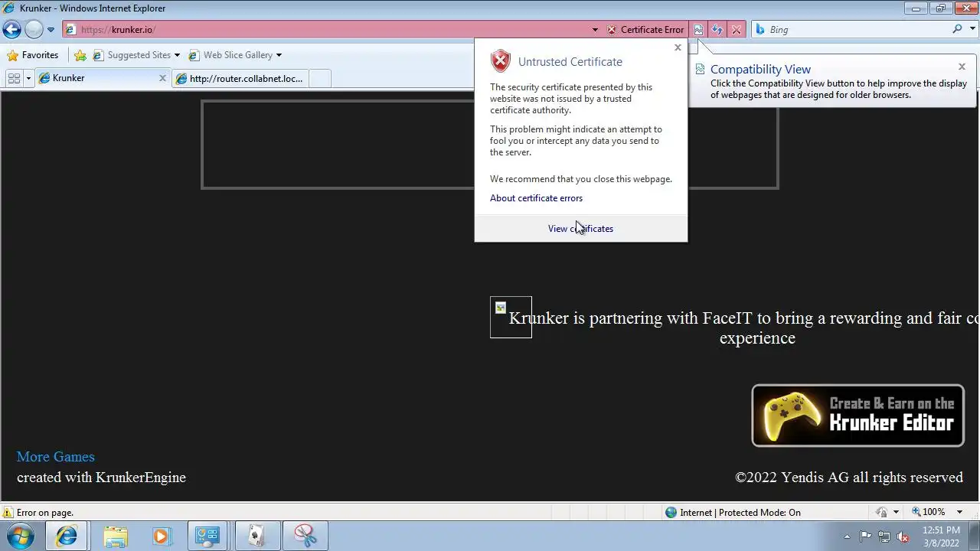Open the recent pages dropdown arrow
The width and height of the screenshot is (980, 551).
(x=51, y=30)
